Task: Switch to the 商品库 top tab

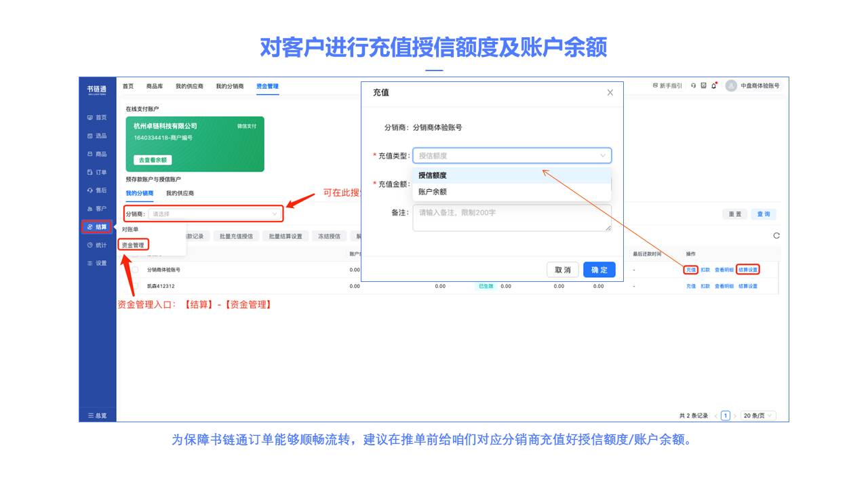Action: pos(155,86)
